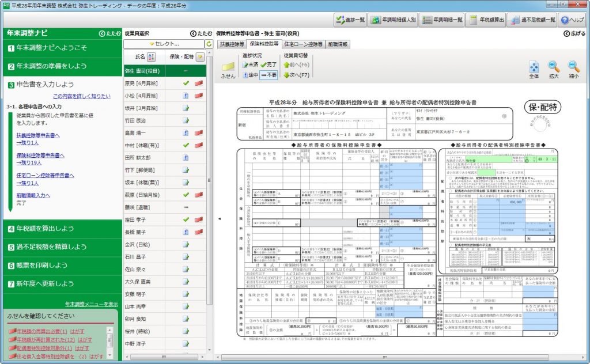Refresh the employee list
This screenshot has width=590, height=364.
(209, 44)
